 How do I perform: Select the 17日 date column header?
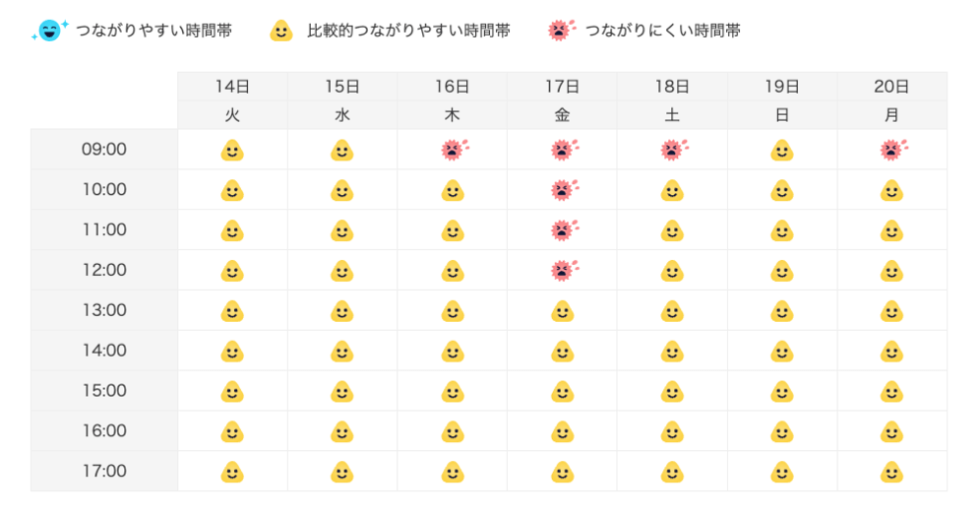(562, 86)
